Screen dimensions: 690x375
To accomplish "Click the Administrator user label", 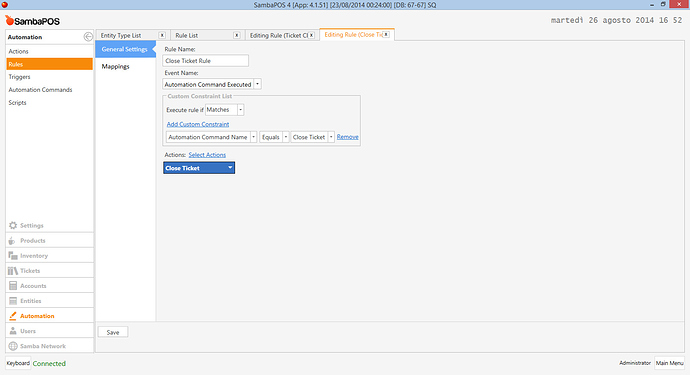I will [635, 363].
